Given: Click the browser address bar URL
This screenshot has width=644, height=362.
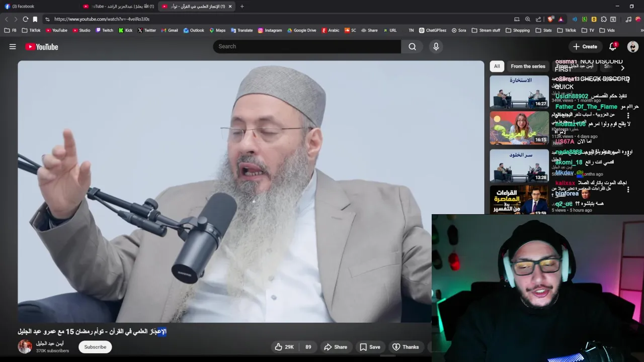Looking at the screenshot, I should 102,19.
